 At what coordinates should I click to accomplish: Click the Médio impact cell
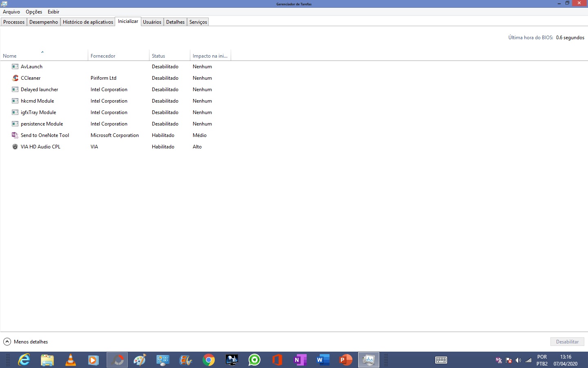point(200,135)
